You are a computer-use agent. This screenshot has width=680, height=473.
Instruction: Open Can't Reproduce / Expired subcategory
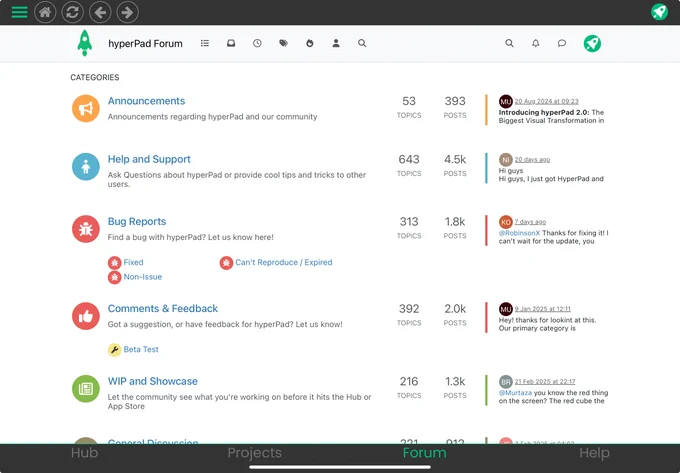pos(284,262)
